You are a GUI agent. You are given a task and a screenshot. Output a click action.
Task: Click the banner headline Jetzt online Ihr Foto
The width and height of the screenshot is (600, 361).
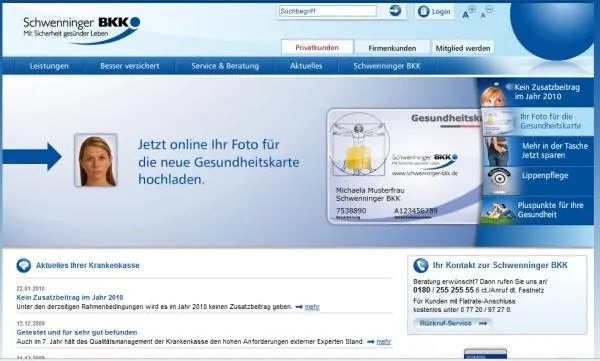(218, 162)
